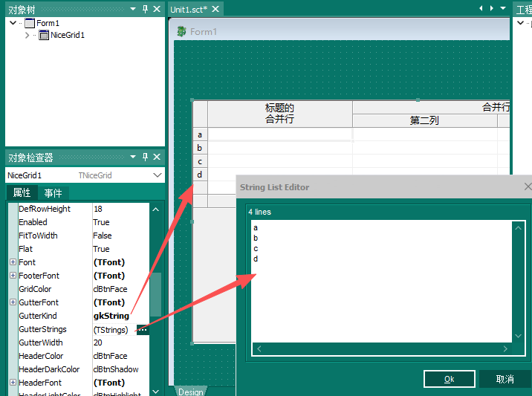Switch to the Design tab
The height and width of the screenshot is (396, 532).
click(191, 392)
